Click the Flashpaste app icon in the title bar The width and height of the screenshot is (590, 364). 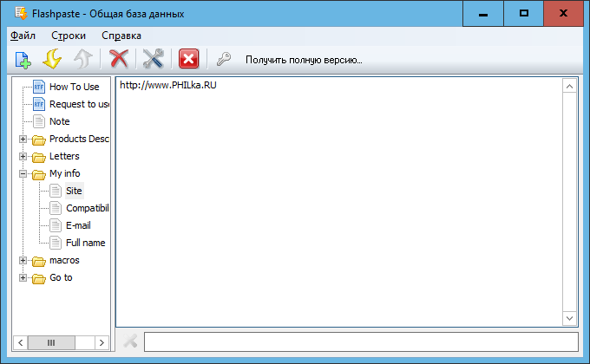(x=21, y=14)
